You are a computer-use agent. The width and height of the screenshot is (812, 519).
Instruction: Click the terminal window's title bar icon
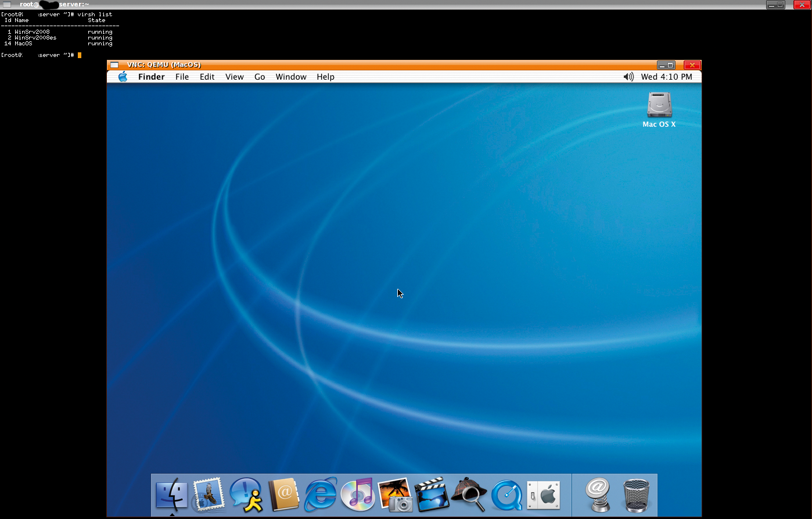click(x=7, y=5)
